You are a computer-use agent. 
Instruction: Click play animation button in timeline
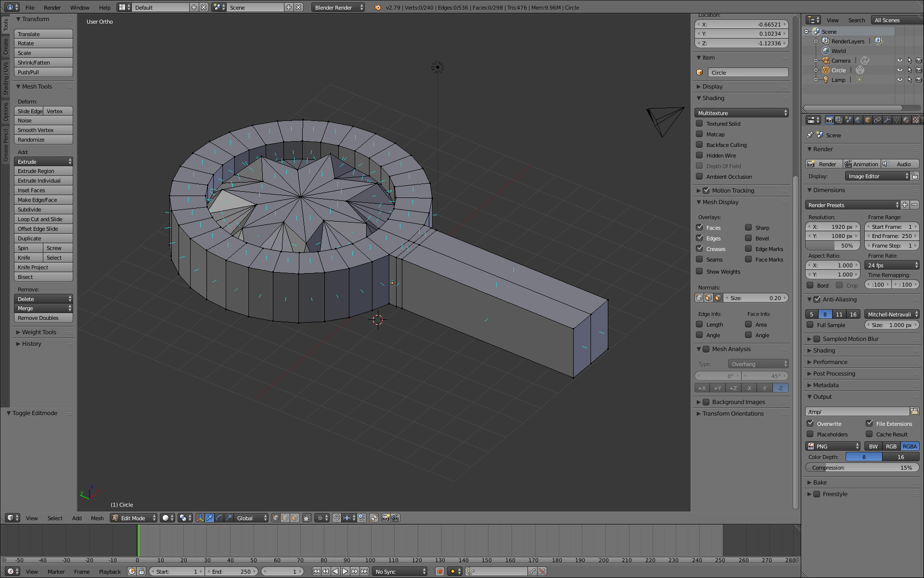pyautogui.click(x=345, y=571)
